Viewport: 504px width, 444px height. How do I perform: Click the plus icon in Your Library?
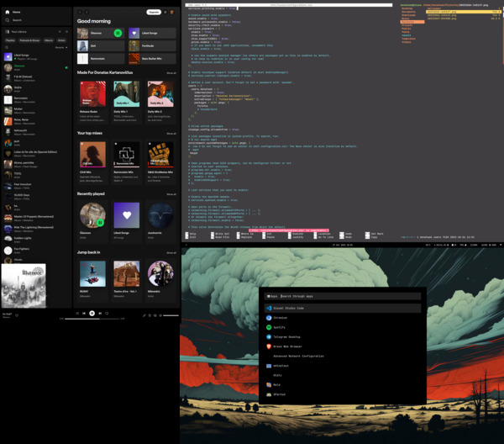point(60,31)
